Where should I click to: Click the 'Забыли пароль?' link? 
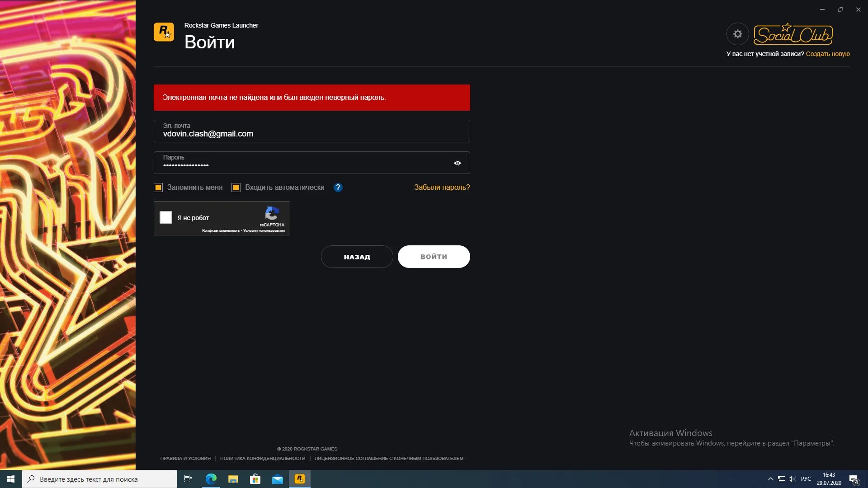(x=442, y=187)
